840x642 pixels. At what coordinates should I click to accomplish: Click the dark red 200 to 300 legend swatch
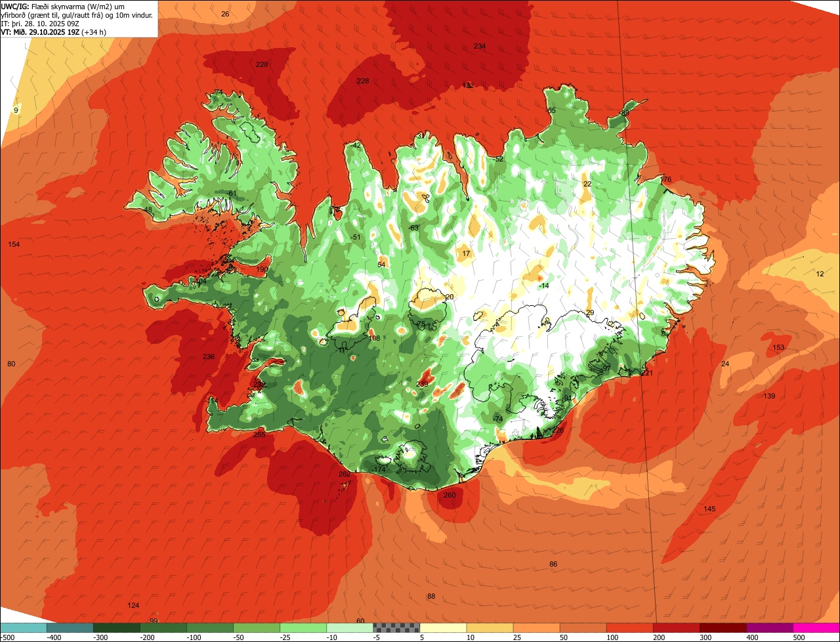[677, 628]
